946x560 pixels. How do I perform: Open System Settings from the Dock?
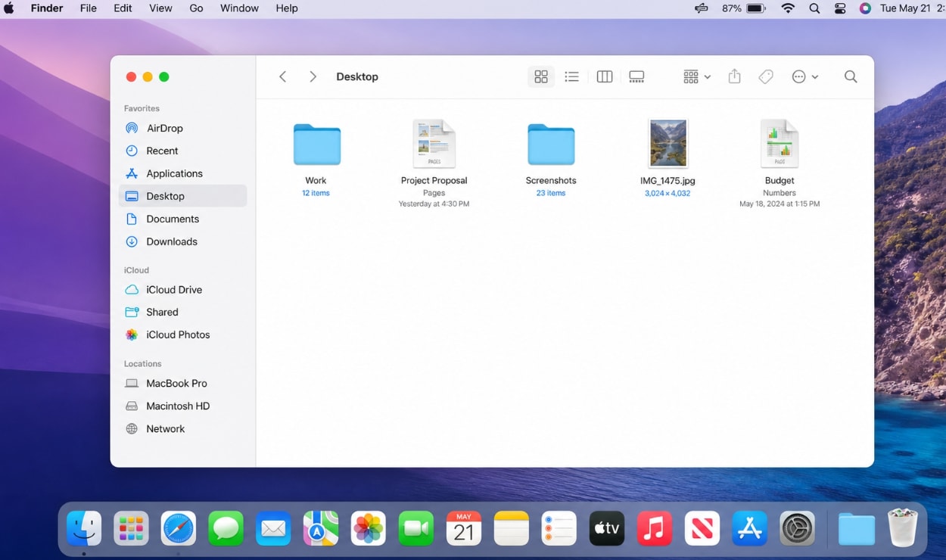(798, 528)
